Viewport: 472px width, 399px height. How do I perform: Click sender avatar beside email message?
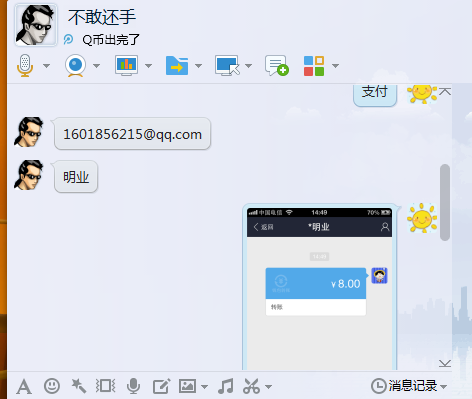point(29,132)
